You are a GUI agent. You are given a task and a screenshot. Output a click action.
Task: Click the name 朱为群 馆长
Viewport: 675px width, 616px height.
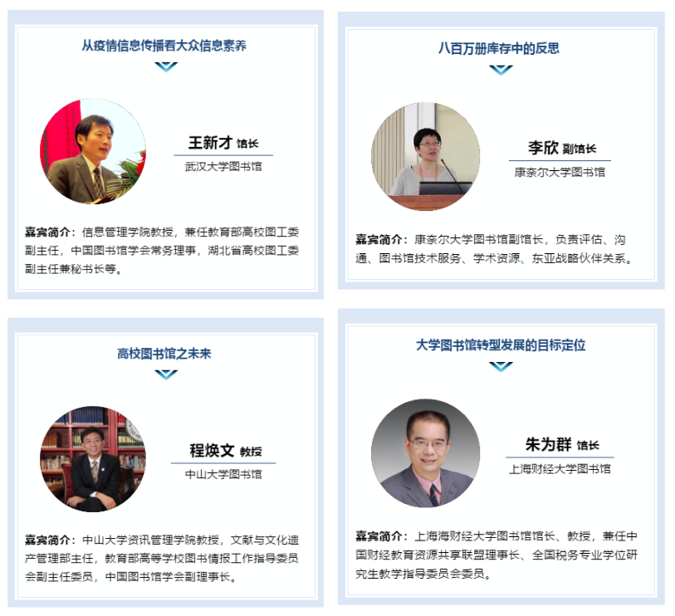562,445
